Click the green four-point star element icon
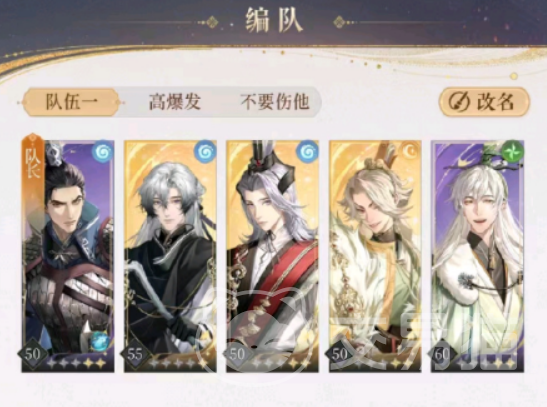This screenshot has height=407, width=547. point(514,152)
